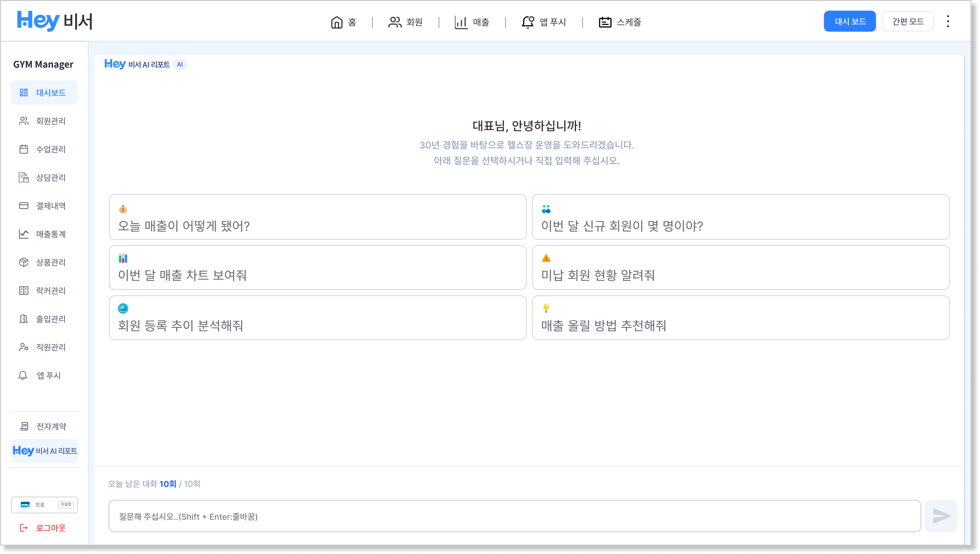Image resolution: width=980 pixels, height=554 pixels.
Task: Open the 스케줄 calendar icon in top navigation
Action: click(x=605, y=22)
